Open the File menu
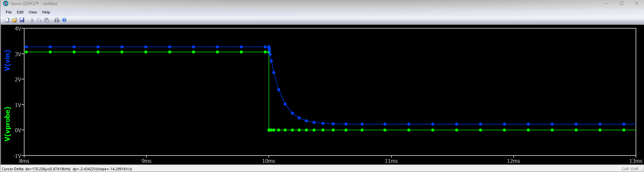This screenshot has width=644, height=172. tap(9, 12)
